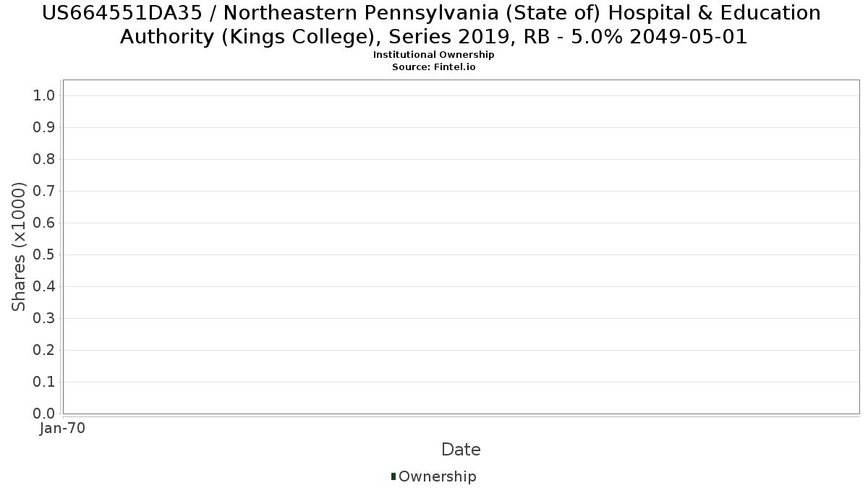Image resolution: width=868 pixels, height=488 pixels.
Task: Click the 0.5 y-axis tick label
Action: 44,254
